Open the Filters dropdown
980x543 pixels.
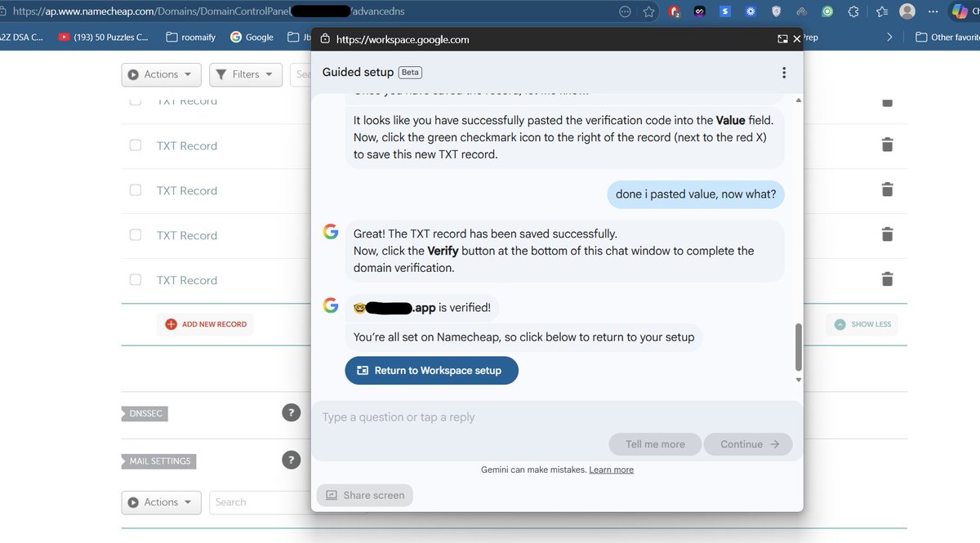pyautogui.click(x=246, y=74)
